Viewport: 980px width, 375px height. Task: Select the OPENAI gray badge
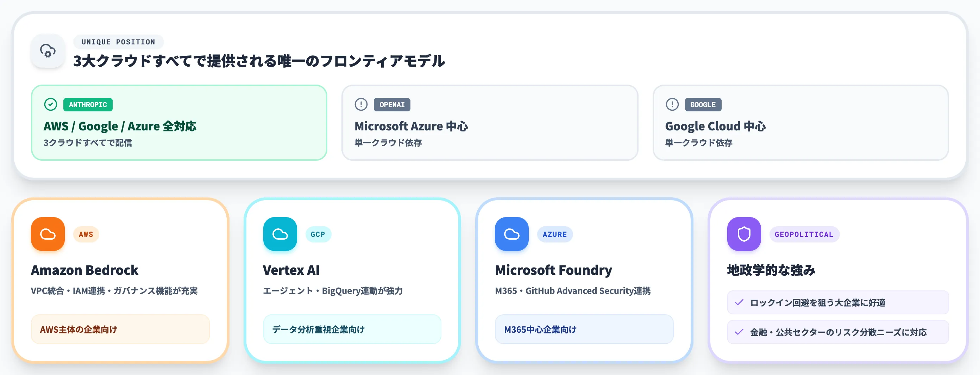tap(392, 105)
